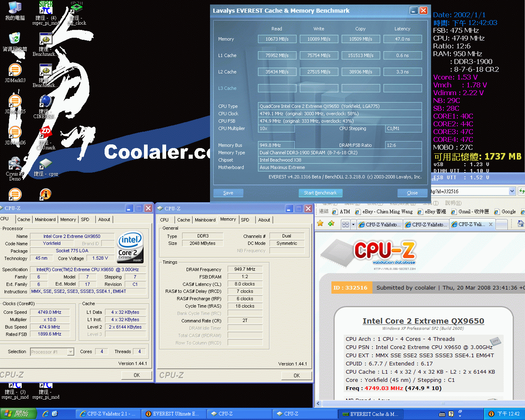
Task: Switch to CPU tab in Timings CPU-Z window
Action: point(164,220)
